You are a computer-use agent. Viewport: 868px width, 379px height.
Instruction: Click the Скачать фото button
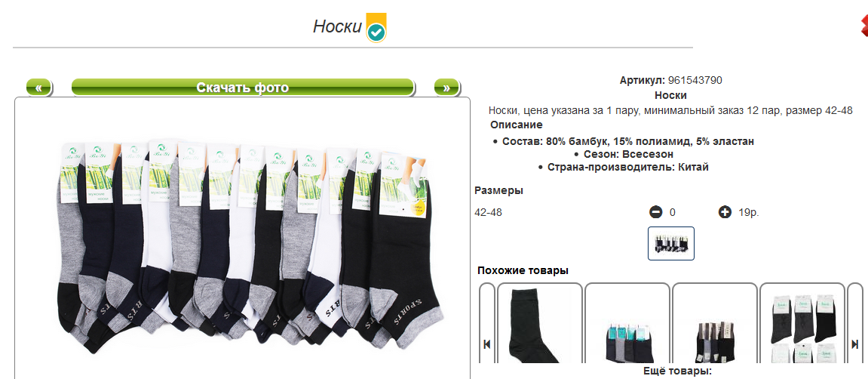(x=243, y=88)
